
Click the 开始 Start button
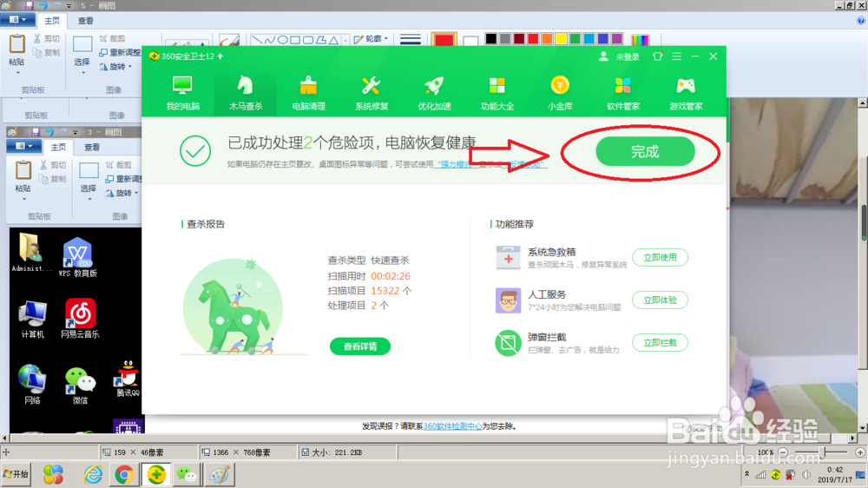coord(16,474)
